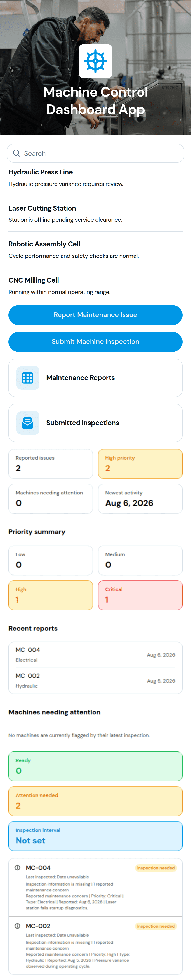The image size is (191, 980).
Task: Click Report Maintenance Issue button
Action: pos(95,315)
